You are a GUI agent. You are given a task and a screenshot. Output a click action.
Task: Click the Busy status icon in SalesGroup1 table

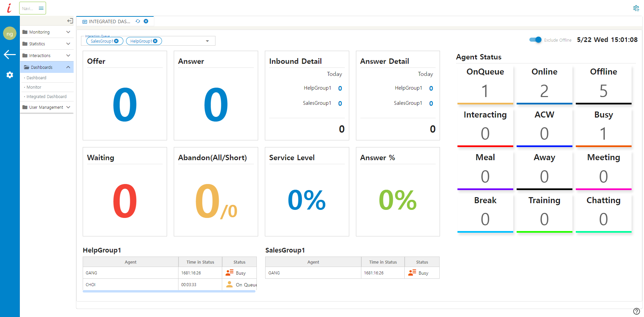[x=412, y=273]
